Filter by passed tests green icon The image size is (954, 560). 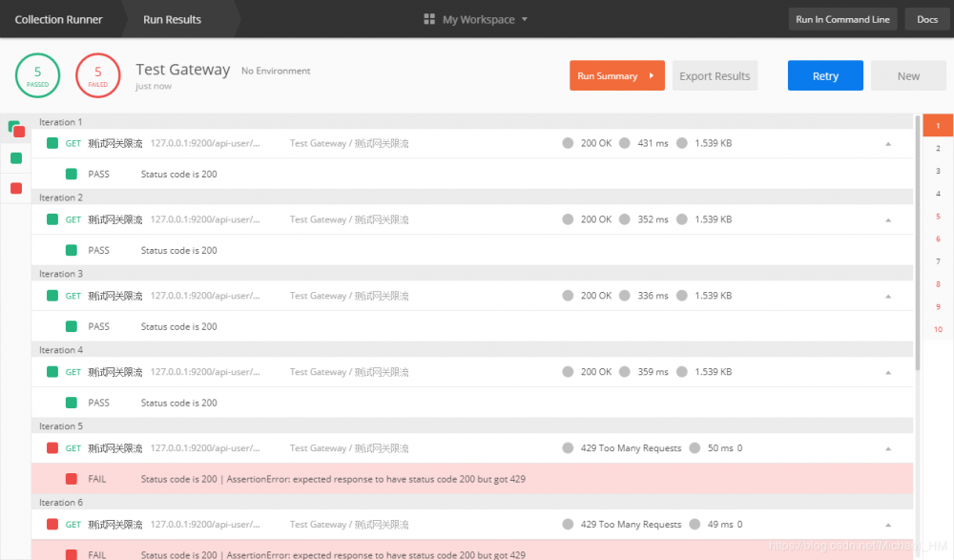[x=16, y=158]
